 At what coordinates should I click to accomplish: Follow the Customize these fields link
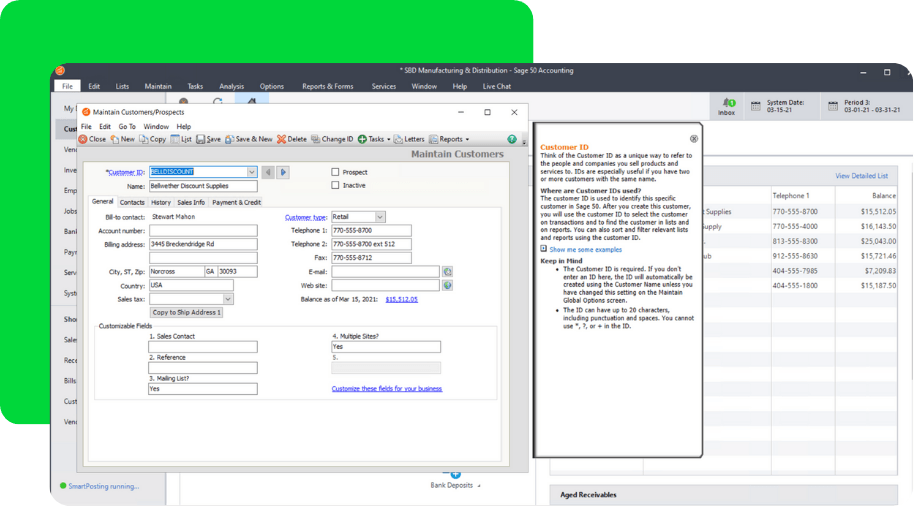[386, 389]
